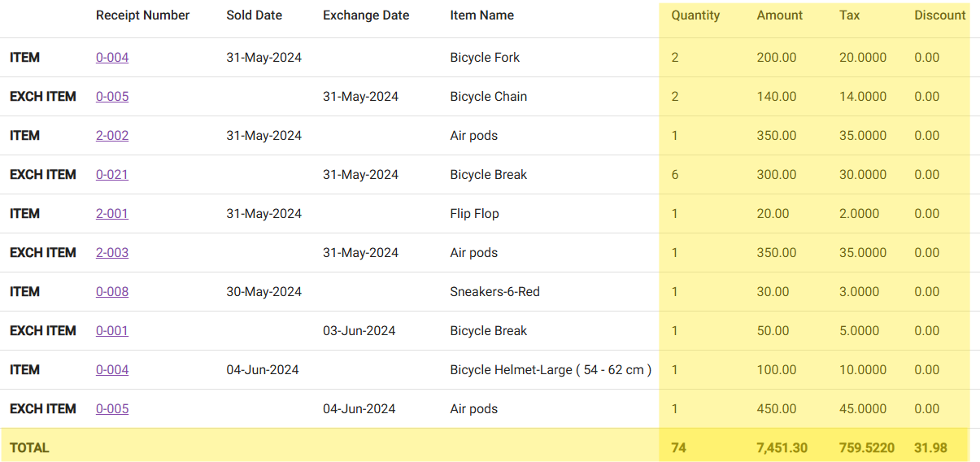Screen dimensions: 980x462
Task: Open receipt 0-004 for Bicycle Fork
Action: (112, 58)
